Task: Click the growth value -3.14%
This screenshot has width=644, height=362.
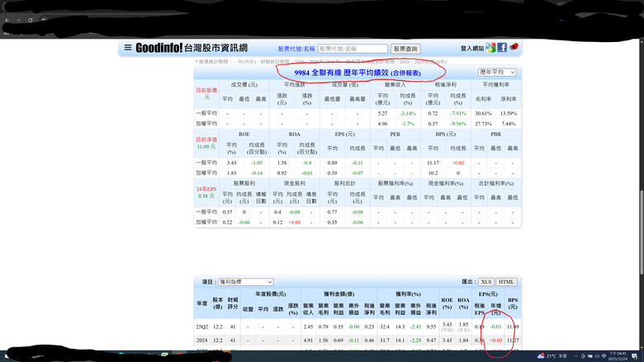Action: click(407, 114)
